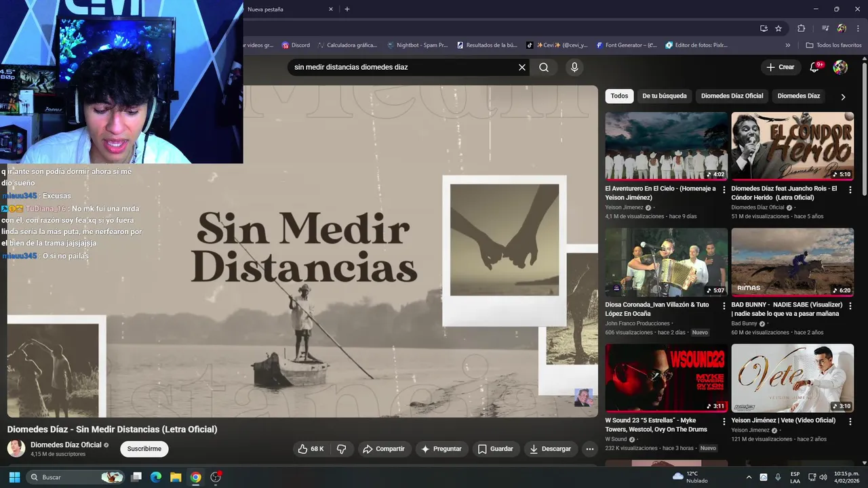
Task: Click the Descargar button
Action: click(550, 449)
